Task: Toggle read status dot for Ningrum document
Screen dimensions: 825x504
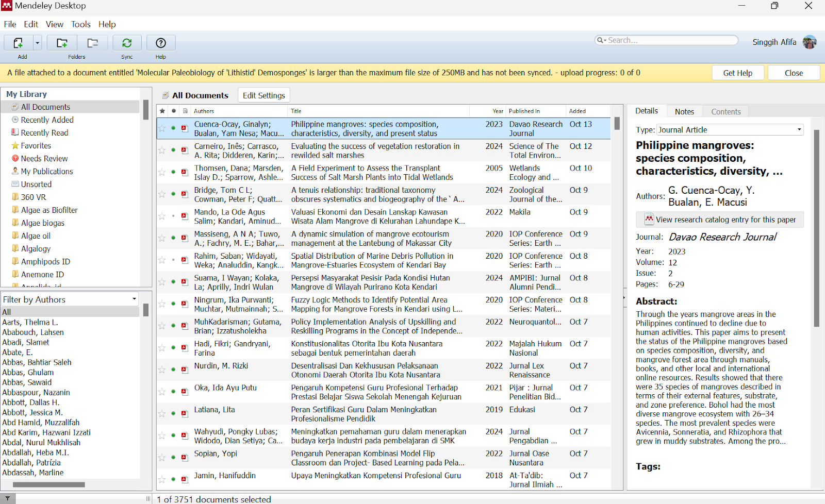Action: [174, 304]
